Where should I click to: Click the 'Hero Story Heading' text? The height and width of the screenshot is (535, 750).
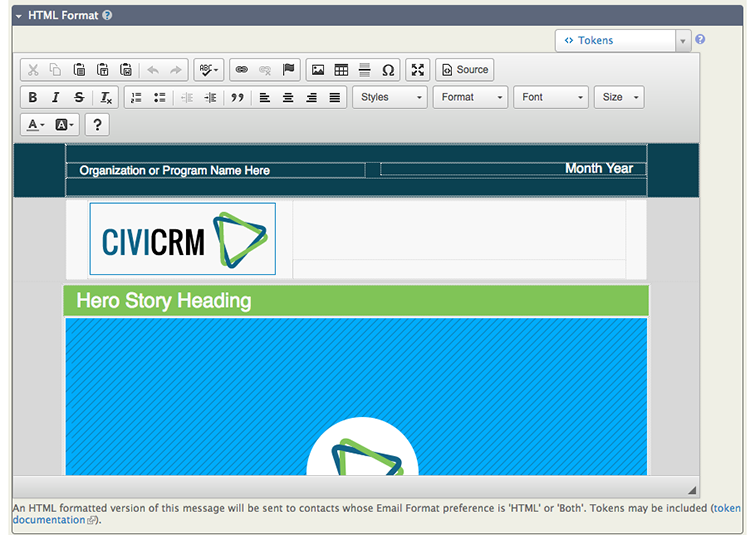pos(164,301)
